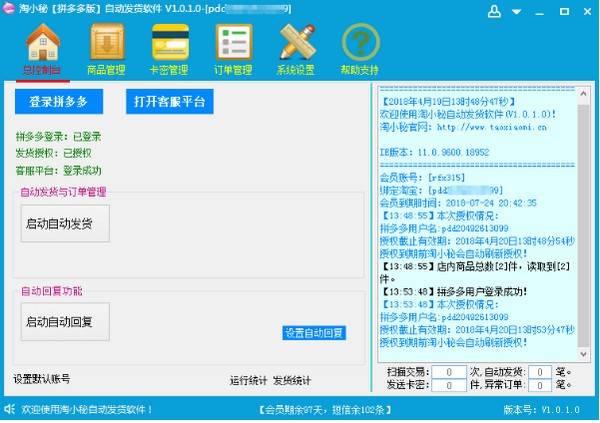This screenshot has height=423, width=600.
Task: Switch to the 运行统计 tab
Action: click(249, 380)
